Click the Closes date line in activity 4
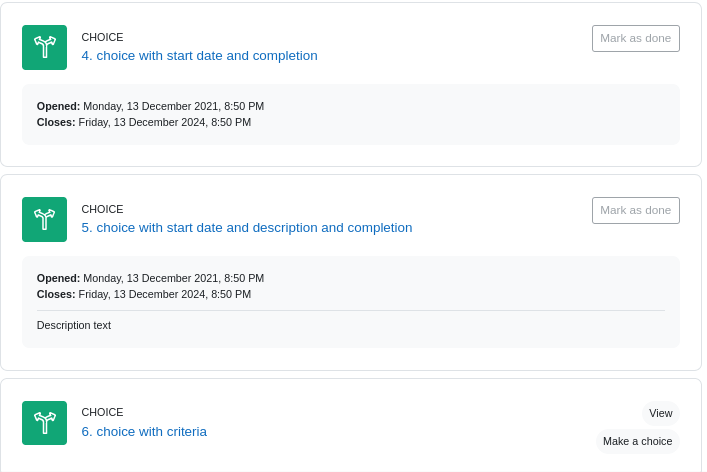This screenshot has width=707, height=472. [144, 123]
